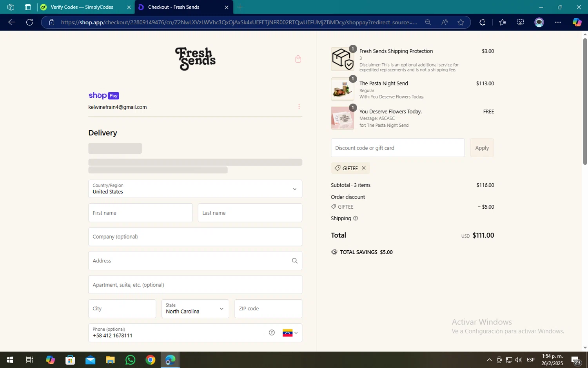Open the clock and calendar flyout

pyautogui.click(x=552, y=360)
